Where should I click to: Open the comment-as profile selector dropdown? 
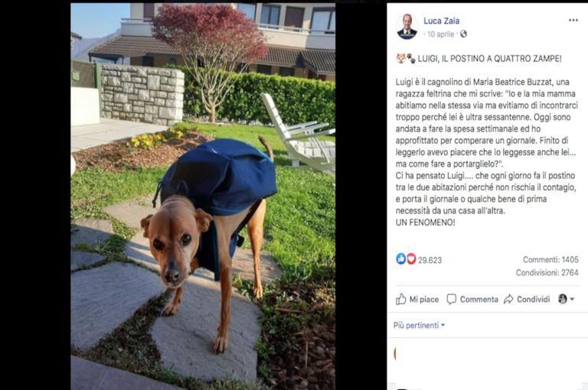(567, 299)
